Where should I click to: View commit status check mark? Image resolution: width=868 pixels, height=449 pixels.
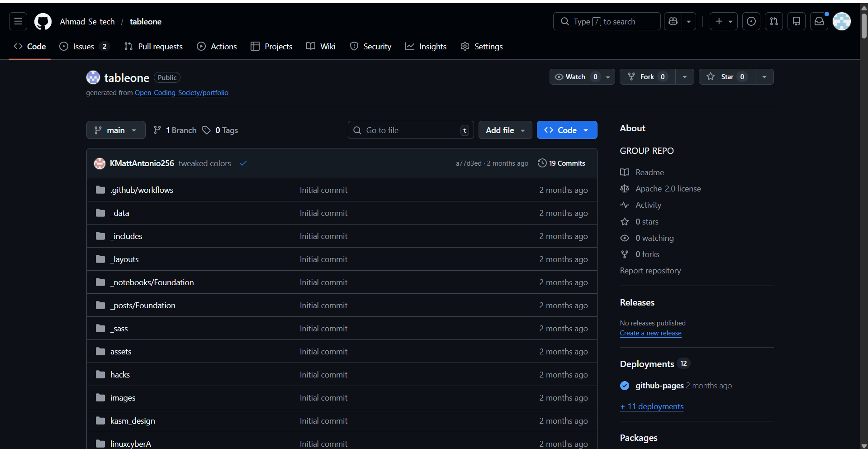(243, 163)
